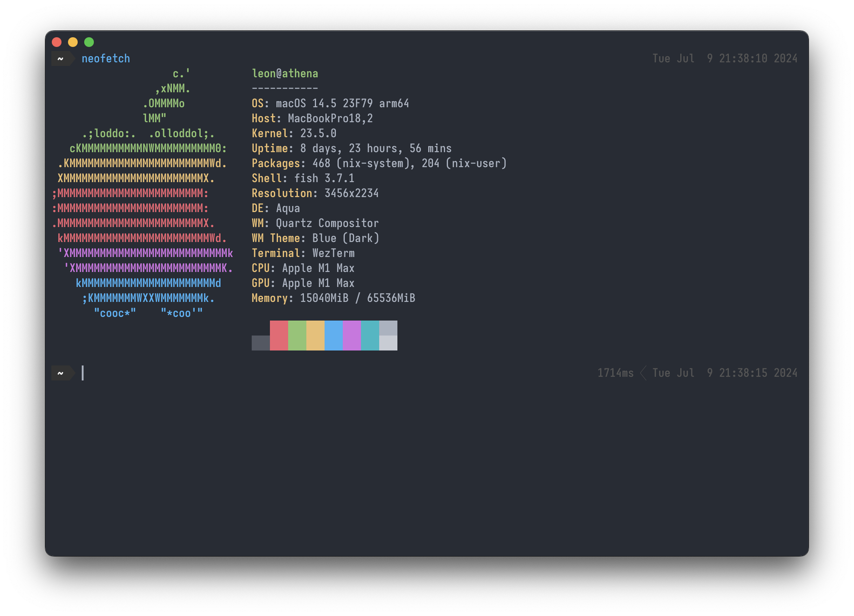
Task: Click the cyan color block in the palette
Action: [x=370, y=335]
